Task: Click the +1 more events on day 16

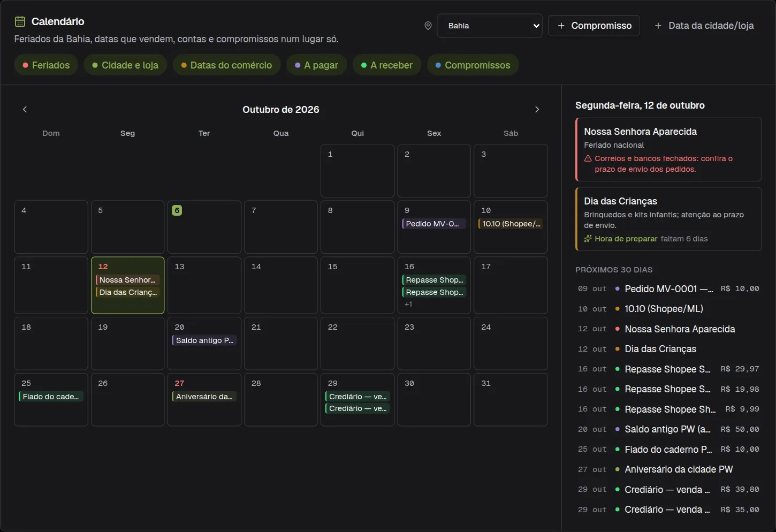Action: 408,304
